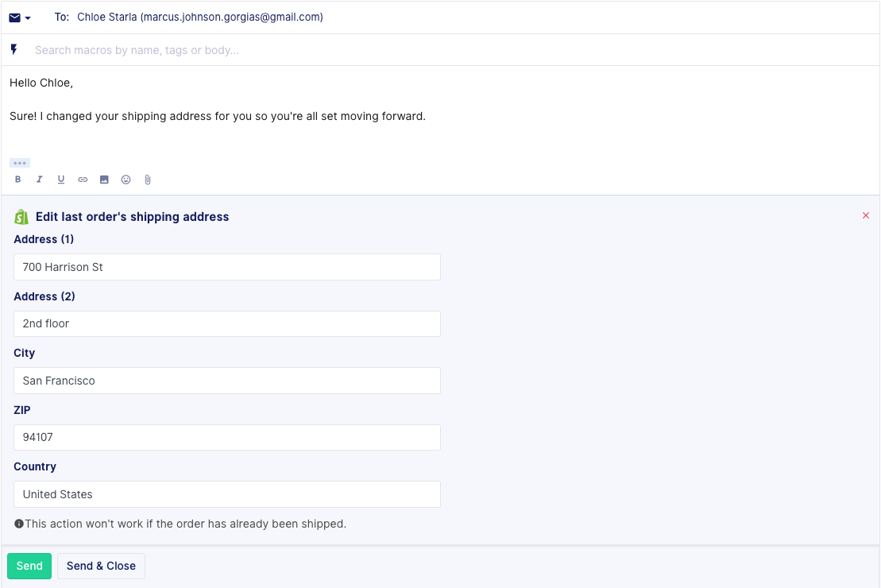881x588 pixels.
Task: Toggle italic text formatting
Action: pos(40,180)
